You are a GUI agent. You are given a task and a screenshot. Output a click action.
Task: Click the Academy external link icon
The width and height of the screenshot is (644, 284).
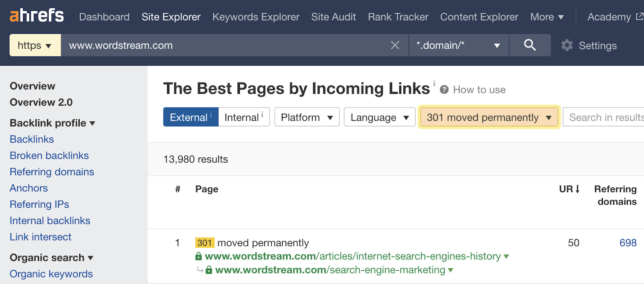(x=639, y=17)
